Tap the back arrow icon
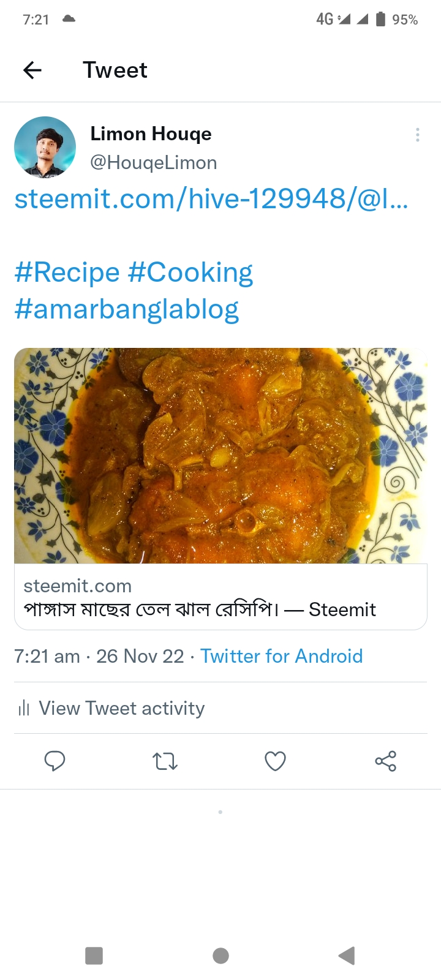 (x=32, y=70)
